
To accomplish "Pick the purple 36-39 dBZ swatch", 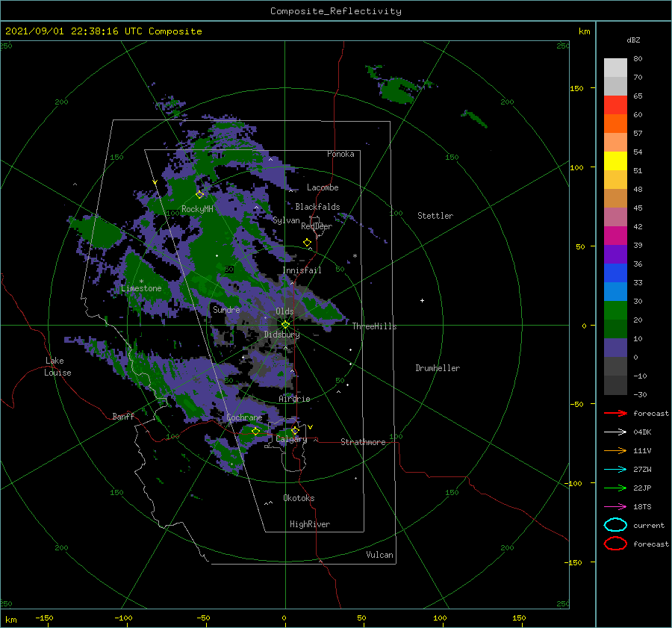I will pyautogui.click(x=615, y=254).
